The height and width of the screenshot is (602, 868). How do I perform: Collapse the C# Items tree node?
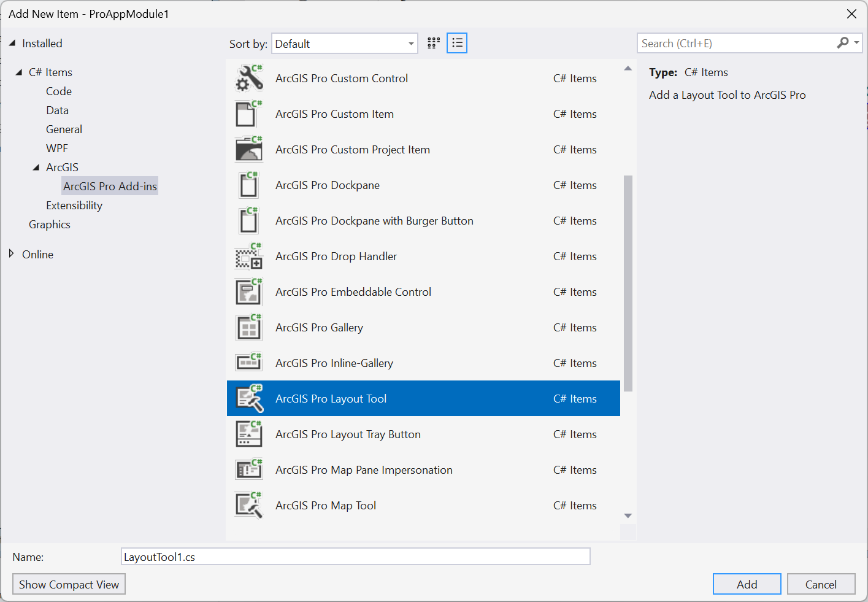tap(19, 72)
